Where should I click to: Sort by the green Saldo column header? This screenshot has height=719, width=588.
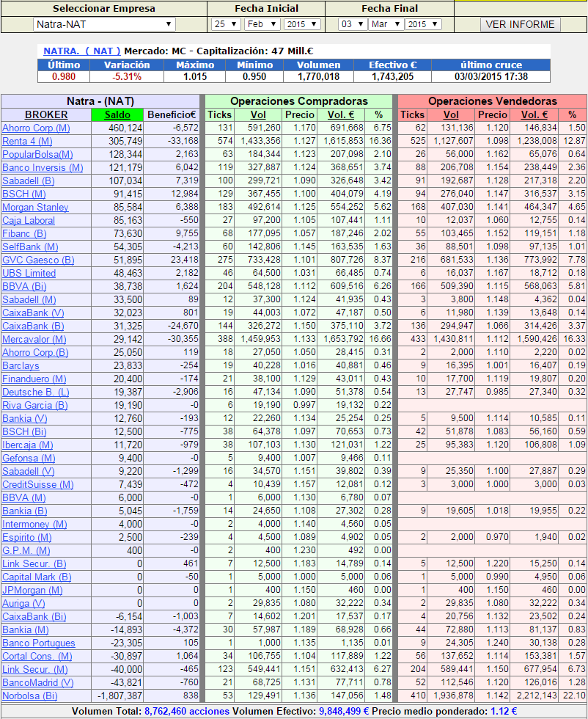[117, 114]
